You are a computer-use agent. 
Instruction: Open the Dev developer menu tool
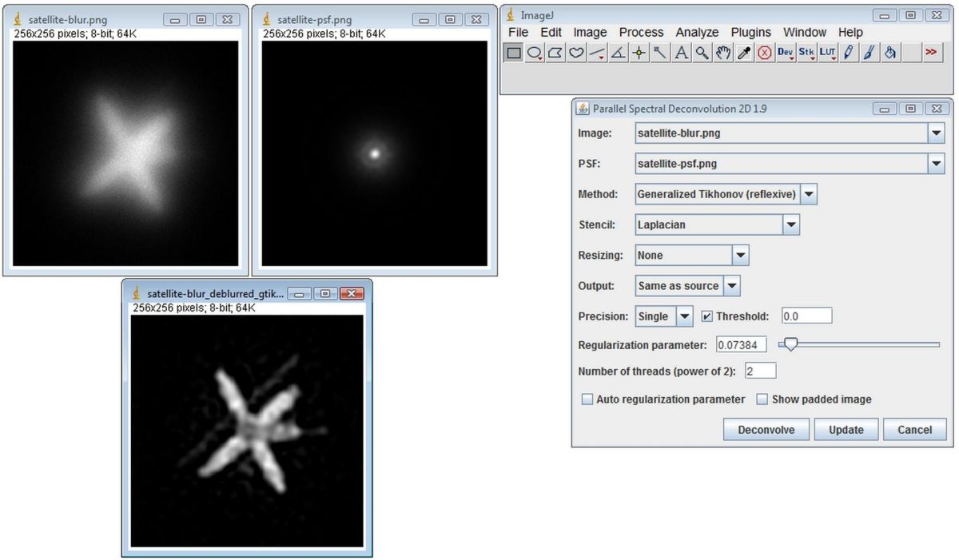[x=786, y=53]
